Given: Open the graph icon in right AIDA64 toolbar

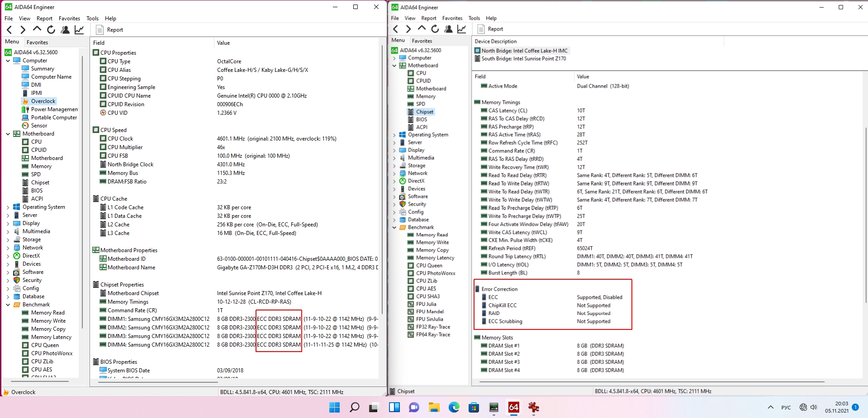Looking at the screenshot, I should 462,29.
